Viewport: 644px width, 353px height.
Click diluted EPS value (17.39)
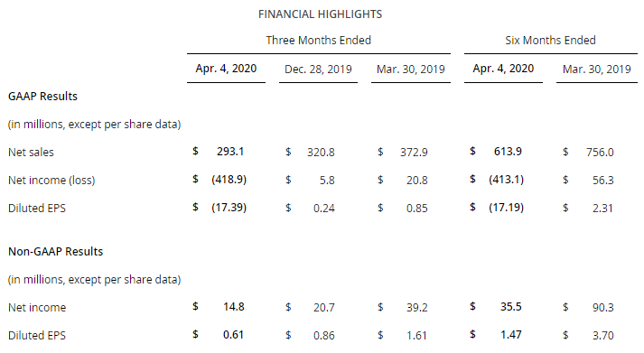click(x=229, y=208)
